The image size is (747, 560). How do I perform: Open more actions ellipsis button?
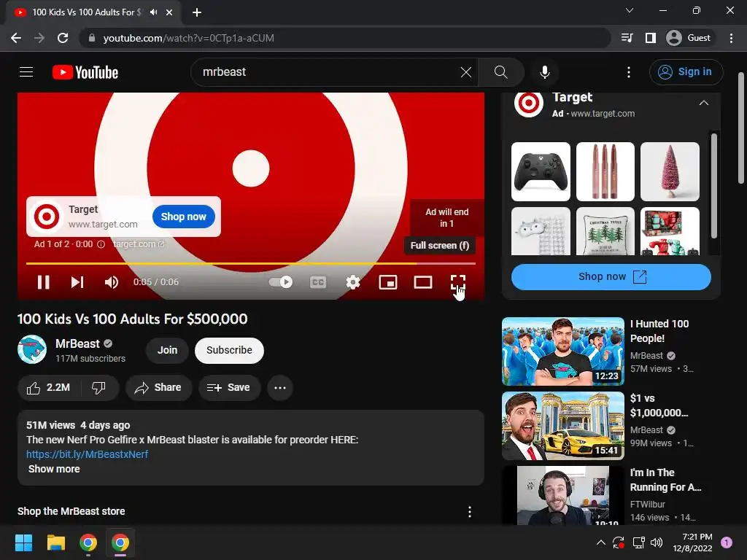click(x=280, y=388)
